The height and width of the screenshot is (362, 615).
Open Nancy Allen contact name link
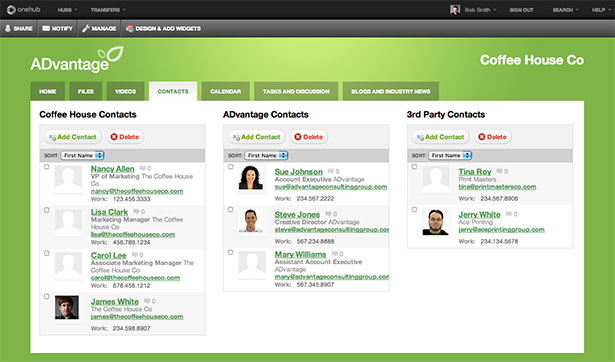click(x=113, y=169)
